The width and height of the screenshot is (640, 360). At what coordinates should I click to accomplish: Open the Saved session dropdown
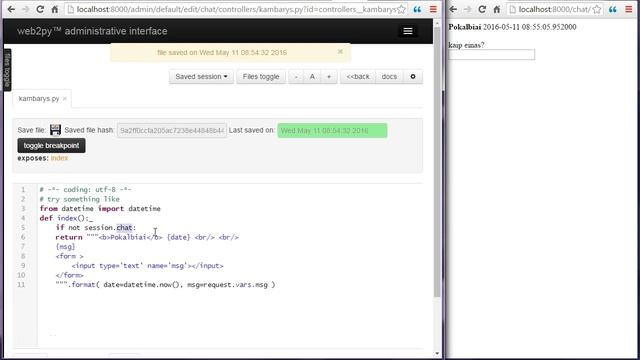pyautogui.click(x=201, y=76)
